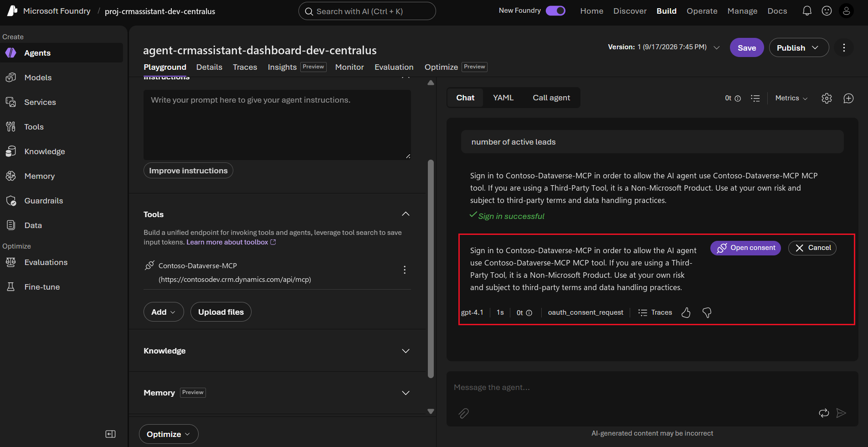Collapse the Tools section
The height and width of the screenshot is (447, 868).
tap(406, 214)
